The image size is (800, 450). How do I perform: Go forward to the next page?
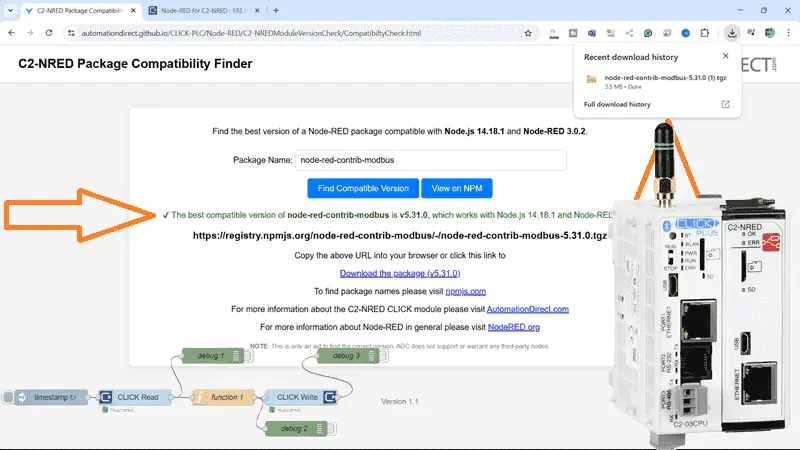30,33
